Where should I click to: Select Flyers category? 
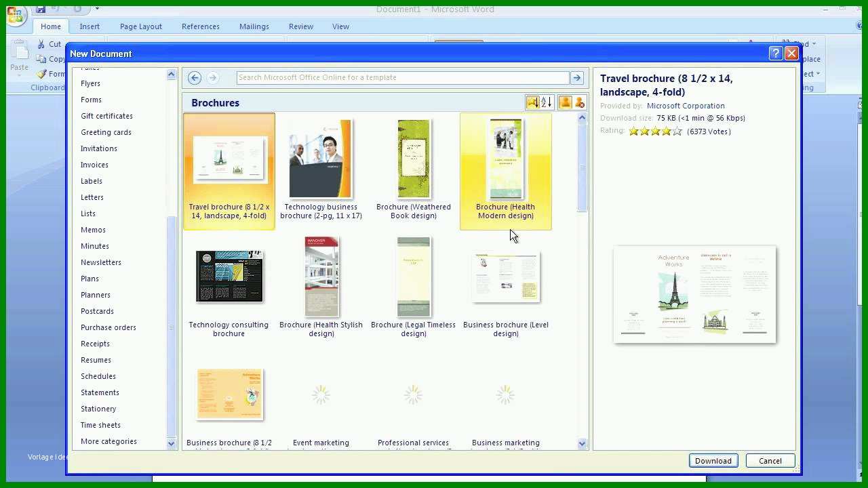point(90,83)
